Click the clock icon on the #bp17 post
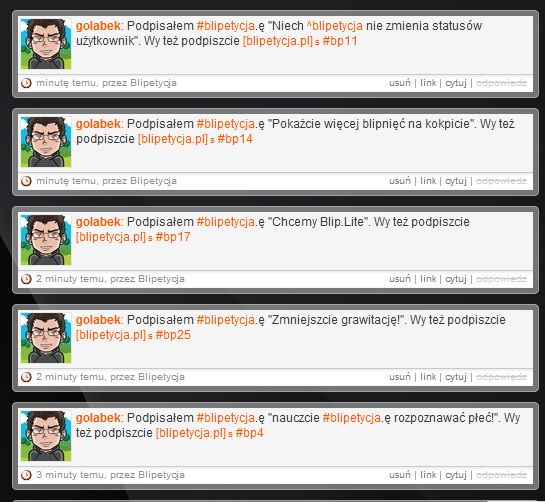 coord(26,279)
